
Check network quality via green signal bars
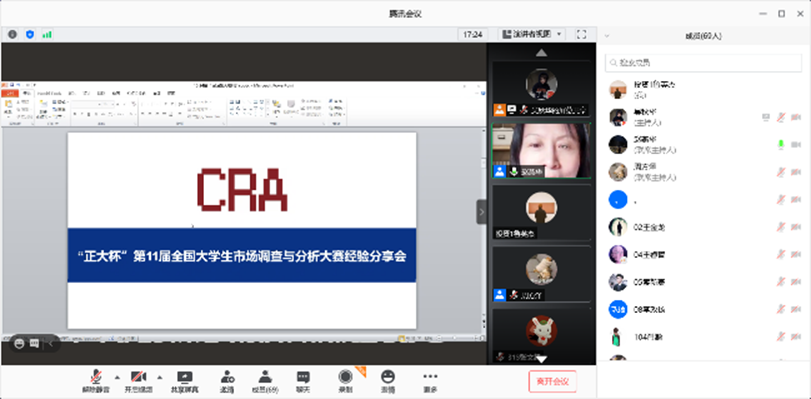[x=47, y=35]
